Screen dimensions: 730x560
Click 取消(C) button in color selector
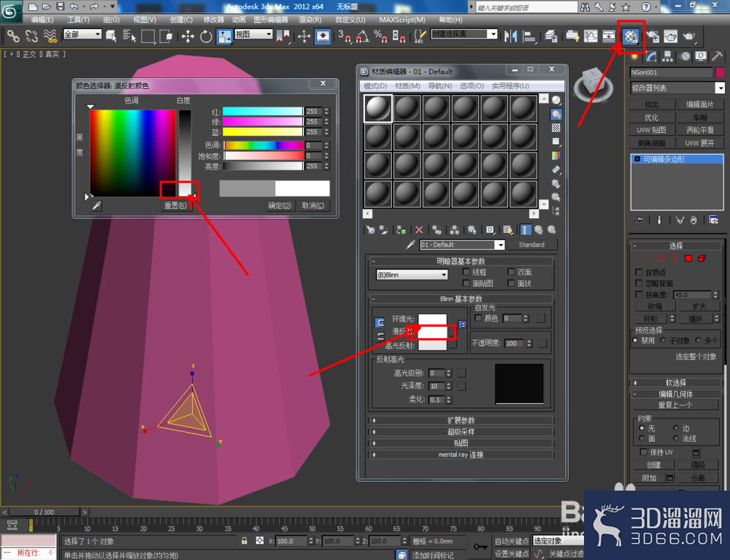point(313,205)
